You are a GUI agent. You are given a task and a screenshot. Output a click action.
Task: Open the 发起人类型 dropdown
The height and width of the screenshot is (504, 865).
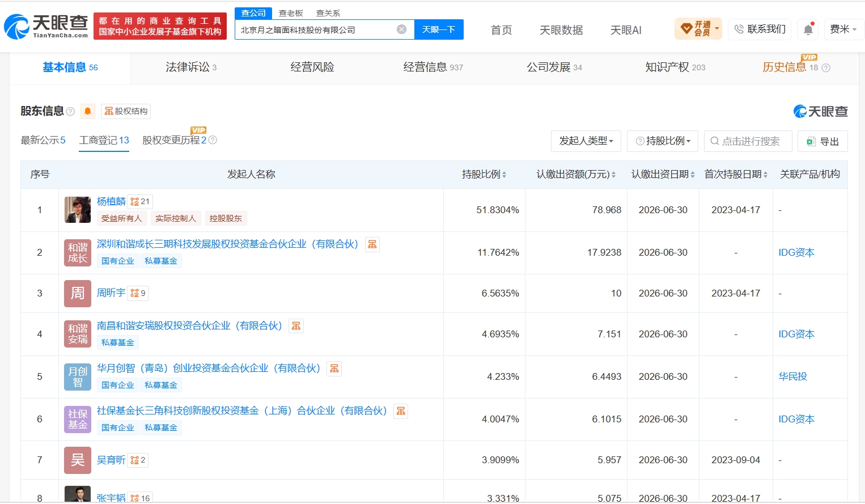tap(586, 141)
